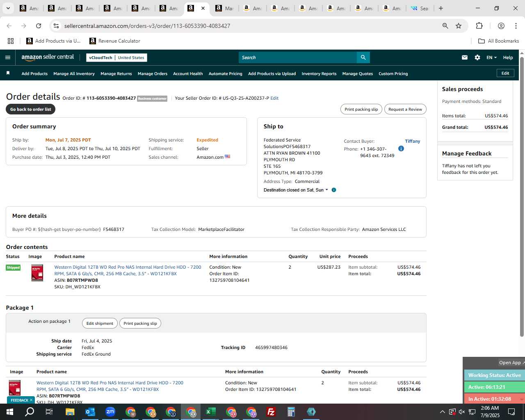The width and height of the screenshot is (525, 420).
Task: Open Manage Returns menu item
Action: coord(116,74)
